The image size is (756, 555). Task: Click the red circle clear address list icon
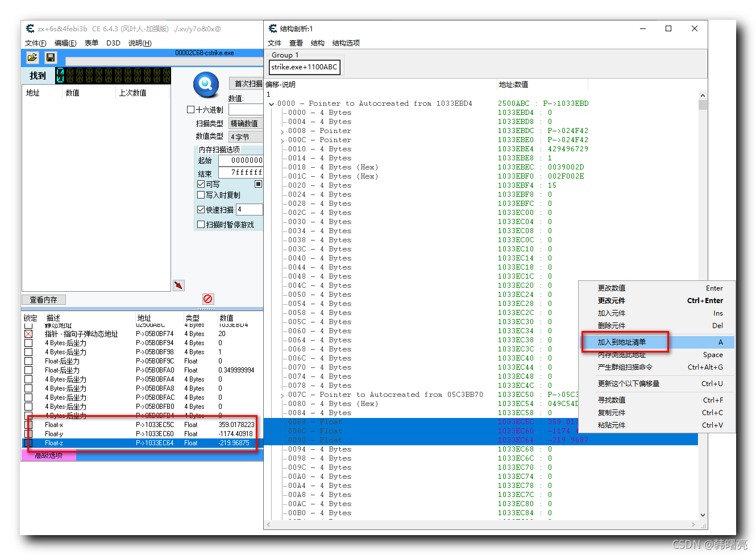[208, 299]
